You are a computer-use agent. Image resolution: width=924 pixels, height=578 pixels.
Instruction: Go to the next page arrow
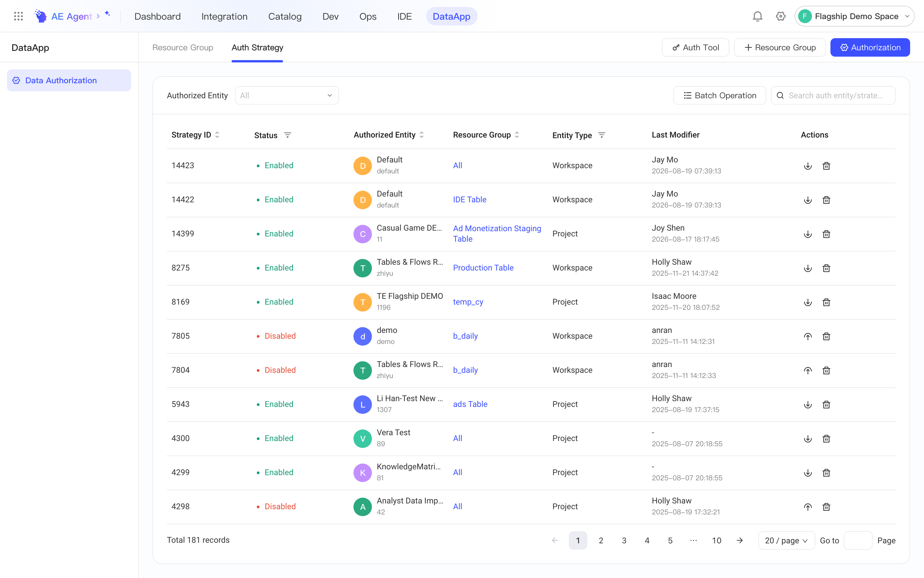point(739,540)
